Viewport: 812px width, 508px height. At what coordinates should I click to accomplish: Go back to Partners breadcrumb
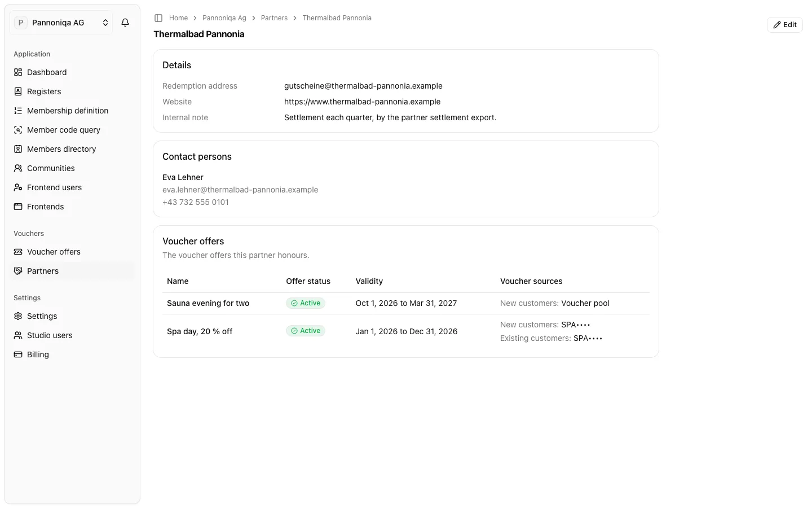(x=274, y=18)
